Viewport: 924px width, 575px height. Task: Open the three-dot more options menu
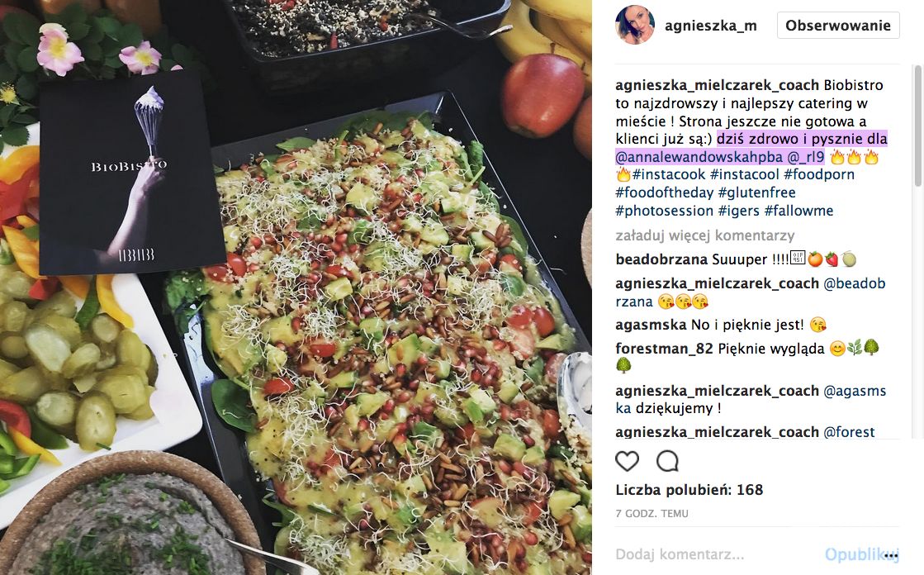891,555
